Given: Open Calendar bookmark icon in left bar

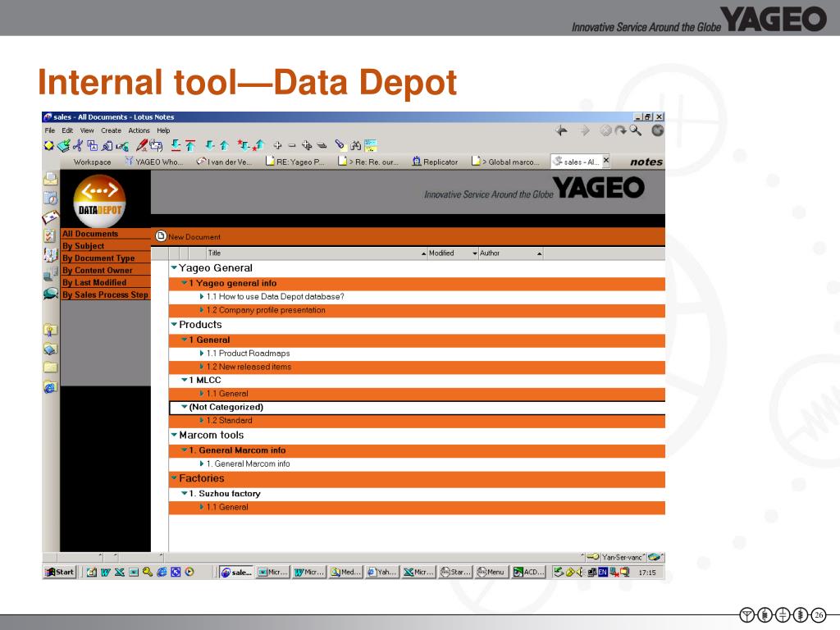Looking at the screenshot, I should pyautogui.click(x=50, y=199).
